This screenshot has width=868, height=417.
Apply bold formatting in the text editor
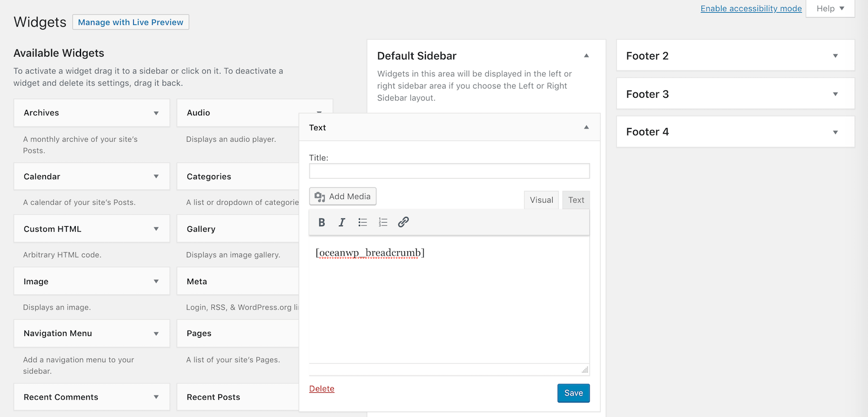(x=322, y=222)
